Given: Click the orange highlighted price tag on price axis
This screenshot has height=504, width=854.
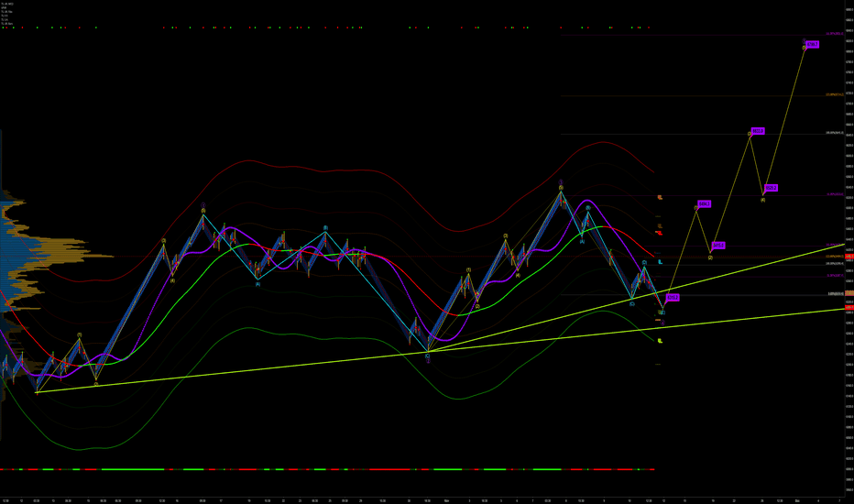Looking at the screenshot, I should pyautogui.click(x=849, y=293).
